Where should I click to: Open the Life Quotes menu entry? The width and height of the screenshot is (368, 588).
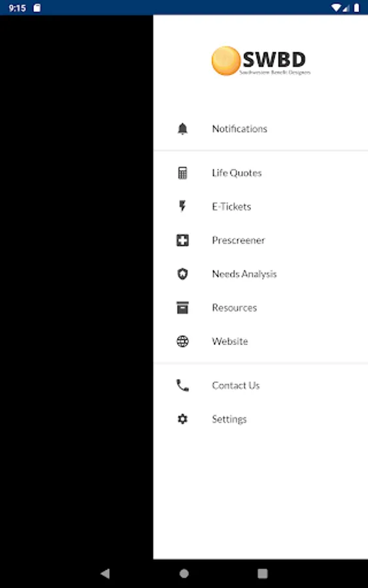(x=237, y=173)
